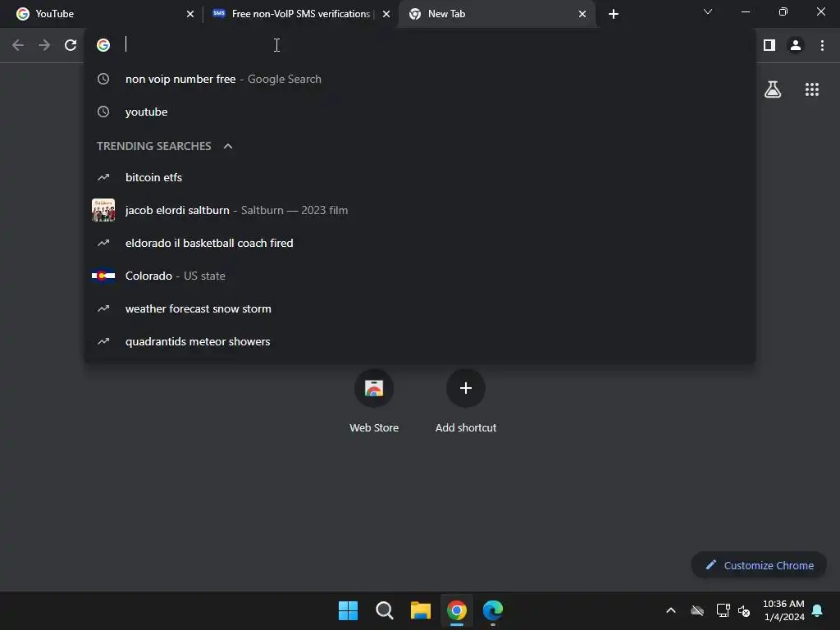Click the clock icon beside 'youtube'
This screenshot has width=840, height=630.
[x=103, y=112]
